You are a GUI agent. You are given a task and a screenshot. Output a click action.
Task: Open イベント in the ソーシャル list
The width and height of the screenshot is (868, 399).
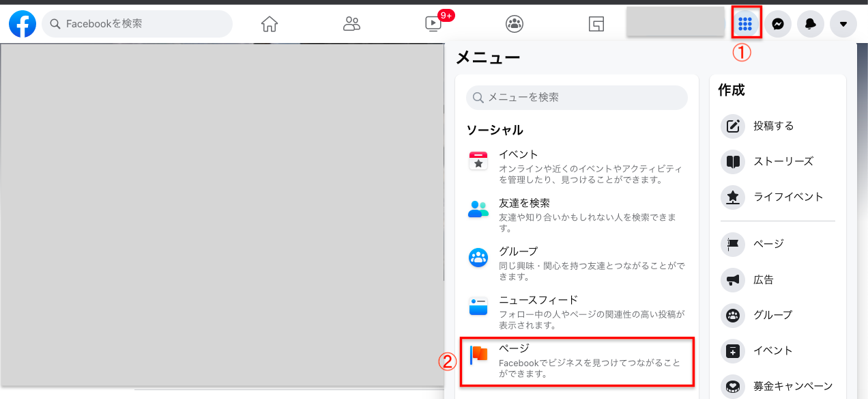(x=577, y=167)
